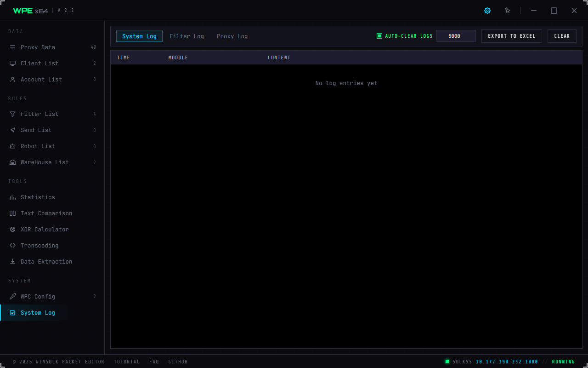
Task: Click the Module column header
Action: click(178, 57)
